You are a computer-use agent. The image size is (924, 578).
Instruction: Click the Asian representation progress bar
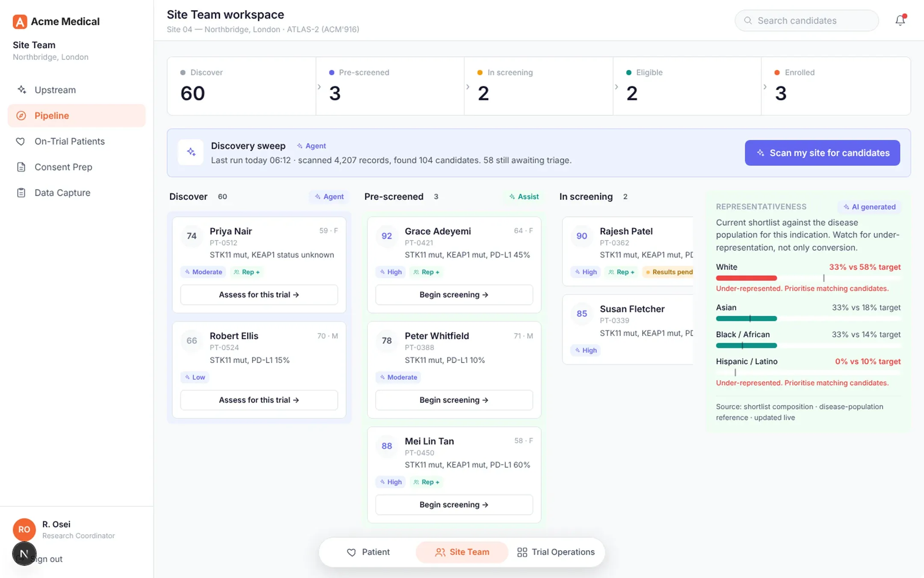pos(808,319)
